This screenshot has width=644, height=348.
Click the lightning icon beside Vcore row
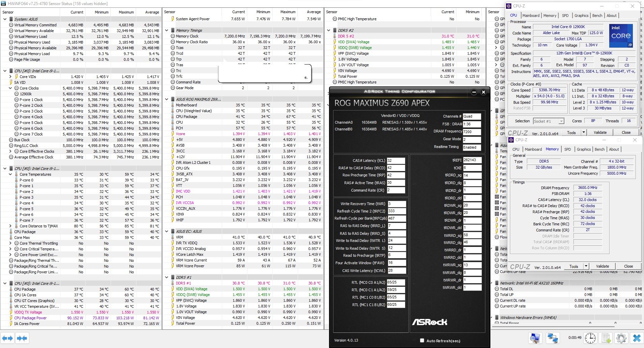[x=173, y=134]
